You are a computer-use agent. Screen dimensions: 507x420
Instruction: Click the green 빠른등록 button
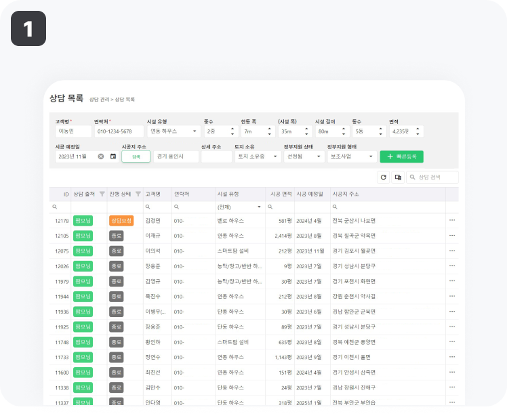[401, 156]
